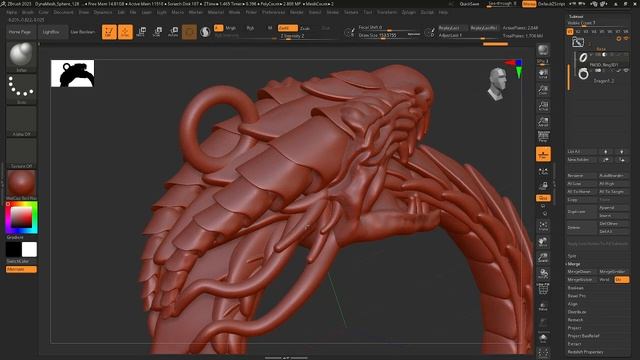Screen dimensions: 640x360
Task: Click the white secondary color swatch
Action: tap(29, 249)
